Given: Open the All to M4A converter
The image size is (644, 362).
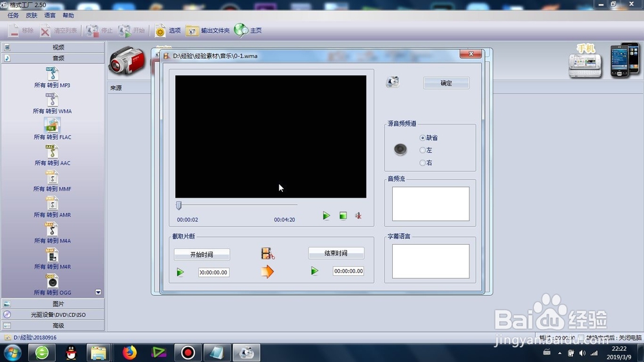Looking at the screenshot, I should pos(52,229).
